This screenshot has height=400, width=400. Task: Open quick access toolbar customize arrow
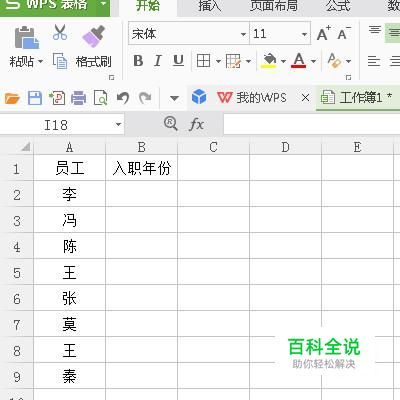click(174, 98)
